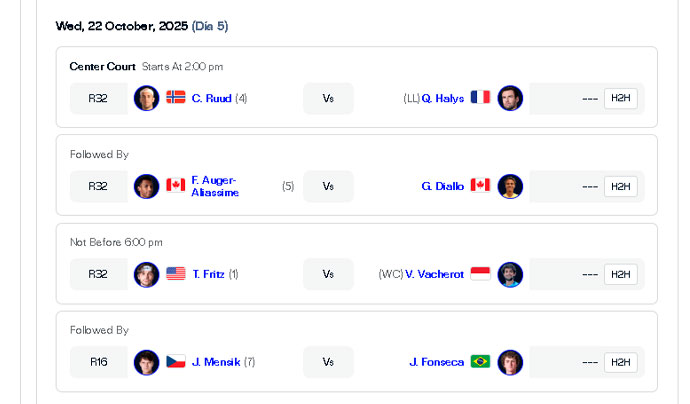
Task: Open C. Ruud player profile link
Action: (211, 98)
